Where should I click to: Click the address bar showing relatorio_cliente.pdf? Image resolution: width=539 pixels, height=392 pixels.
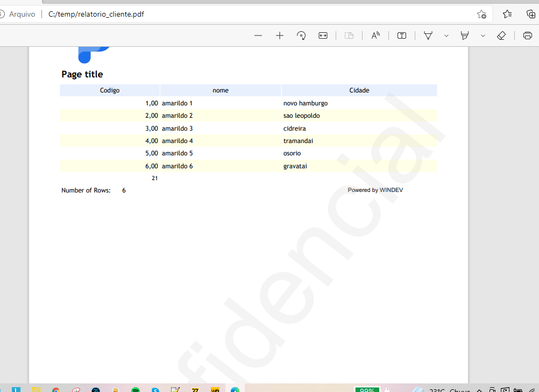96,14
